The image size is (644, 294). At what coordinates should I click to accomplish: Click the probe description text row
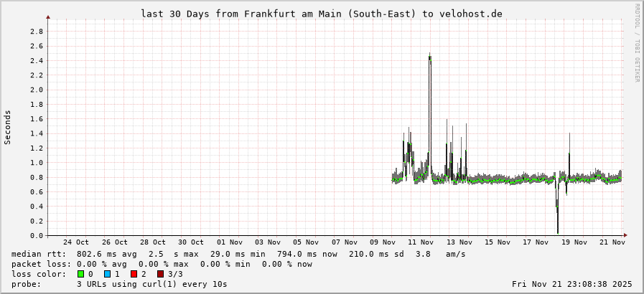pyautogui.click(x=119, y=284)
